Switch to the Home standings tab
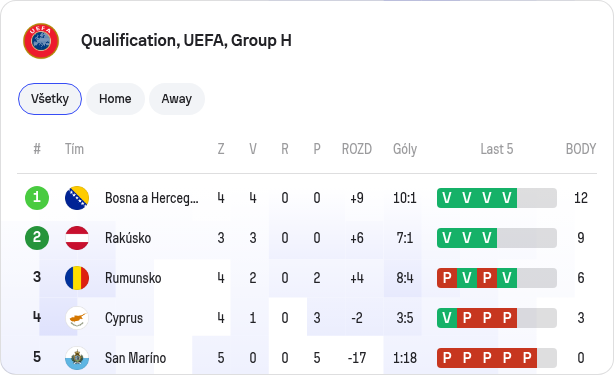This screenshot has height=375, width=614. tap(115, 99)
